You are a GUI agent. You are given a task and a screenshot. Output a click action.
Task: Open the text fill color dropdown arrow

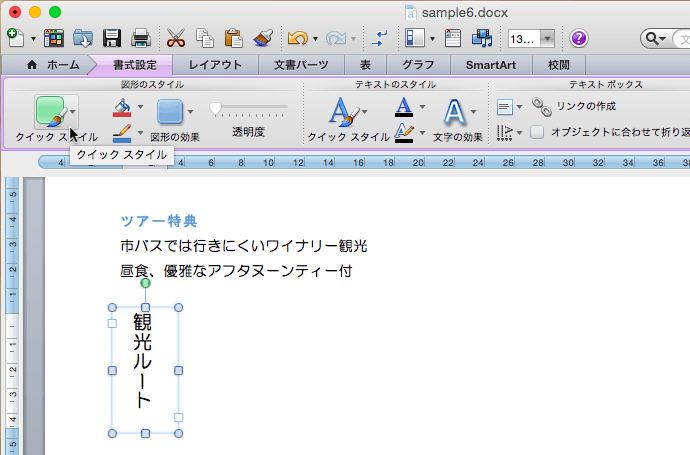click(422, 106)
